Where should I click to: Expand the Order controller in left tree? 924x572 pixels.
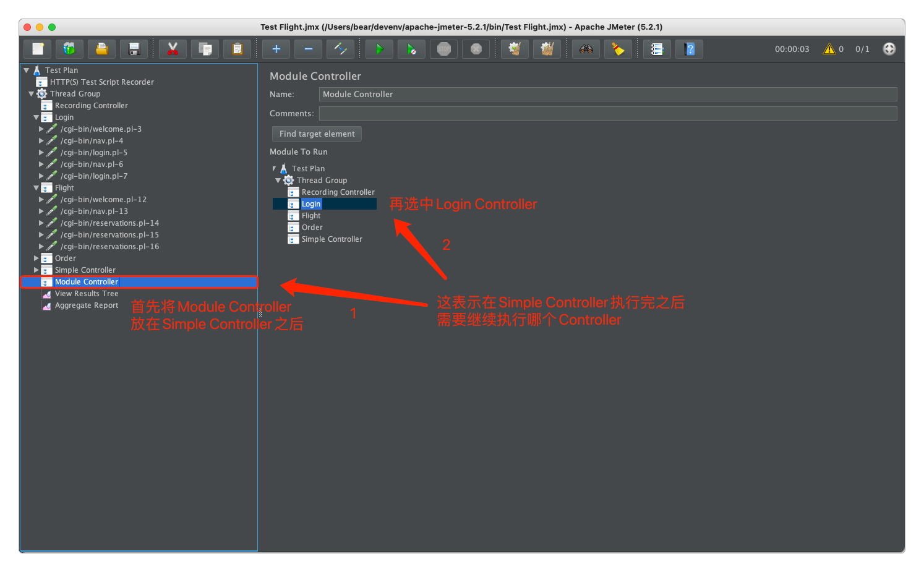click(x=36, y=258)
